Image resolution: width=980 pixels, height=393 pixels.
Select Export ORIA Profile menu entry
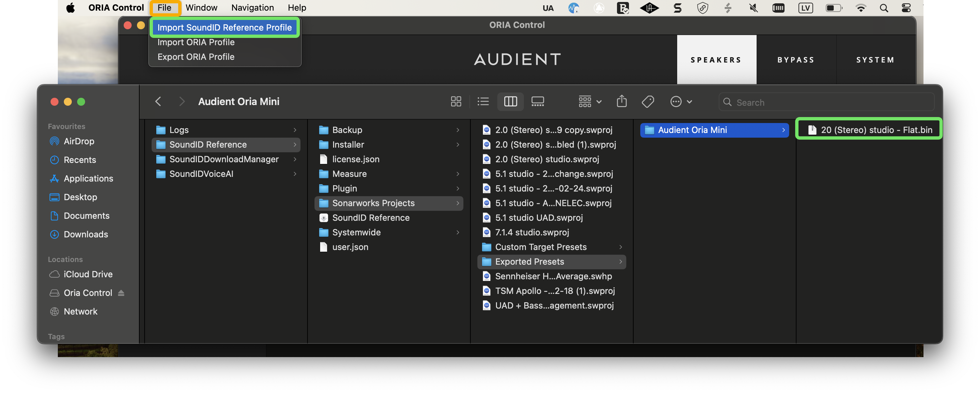(x=196, y=57)
